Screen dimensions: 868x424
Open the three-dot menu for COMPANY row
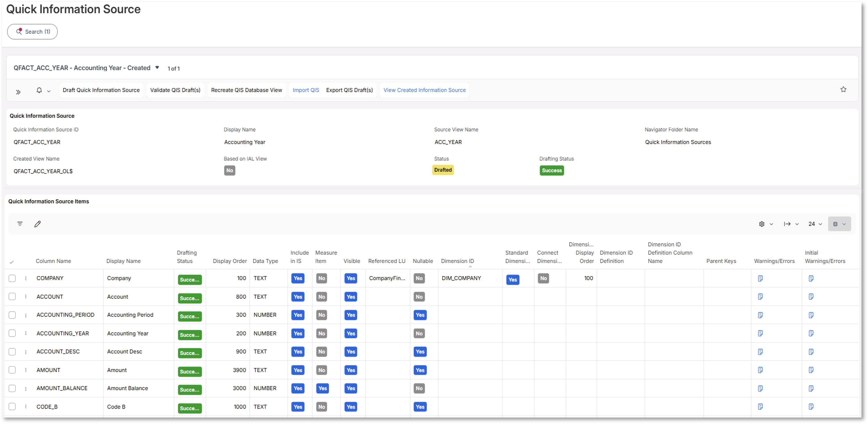[26, 278]
